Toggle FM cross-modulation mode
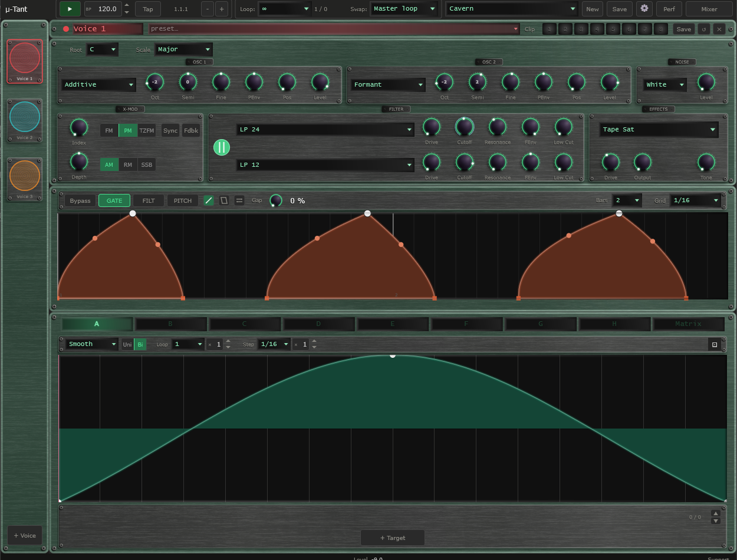The height and width of the screenshot is (560, 737). [109, 130]
